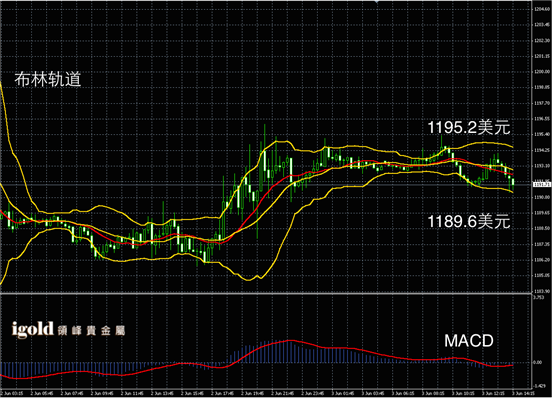Click the MACD 3.753 upper scale label
The image size is (552, 398).
[539, 297]
